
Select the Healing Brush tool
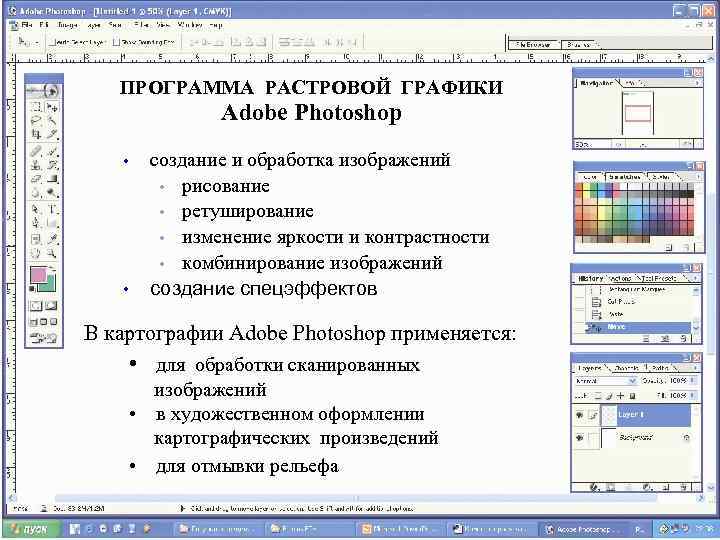click(36, 151)
